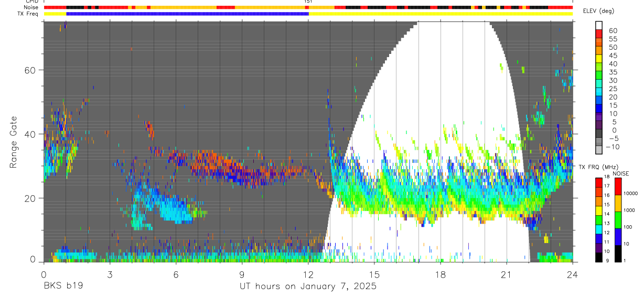Viewport: 644px width, 297px height.
Task: Pick the green ELEV swatch between 30 and 35
Action: tap(599, 76)
